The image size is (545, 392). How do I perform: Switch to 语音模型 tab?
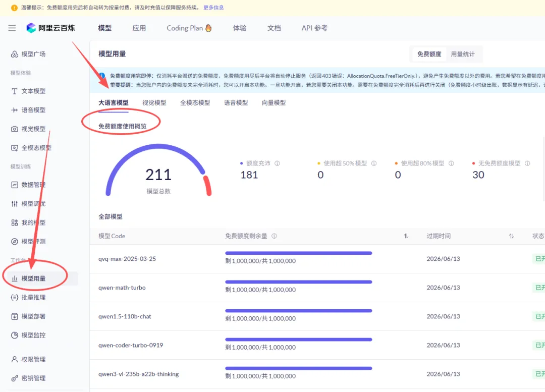coord(236,103)
